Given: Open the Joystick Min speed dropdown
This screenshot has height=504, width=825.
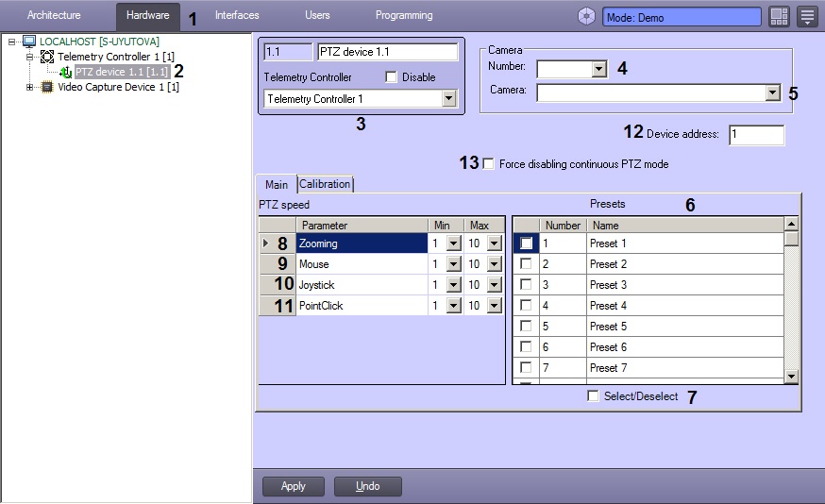Looking at the screenshot, I should click(453, 285).
